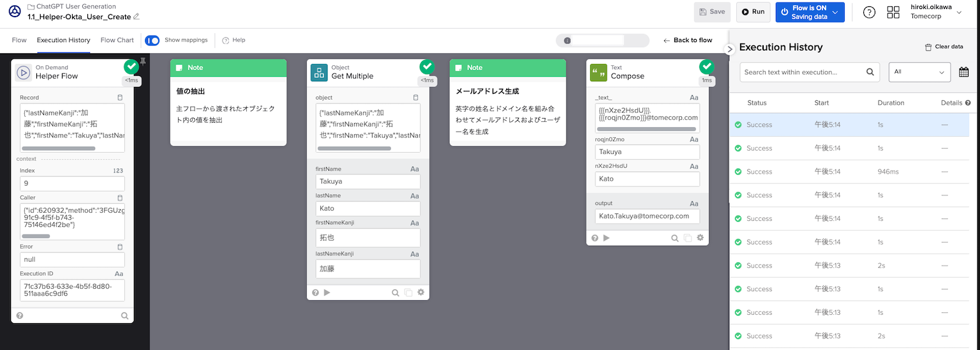The height and width of the screenshot is (350, 980).
Task: Click the magnifier icon on Helper Flow card
Action: coord(124,316)
